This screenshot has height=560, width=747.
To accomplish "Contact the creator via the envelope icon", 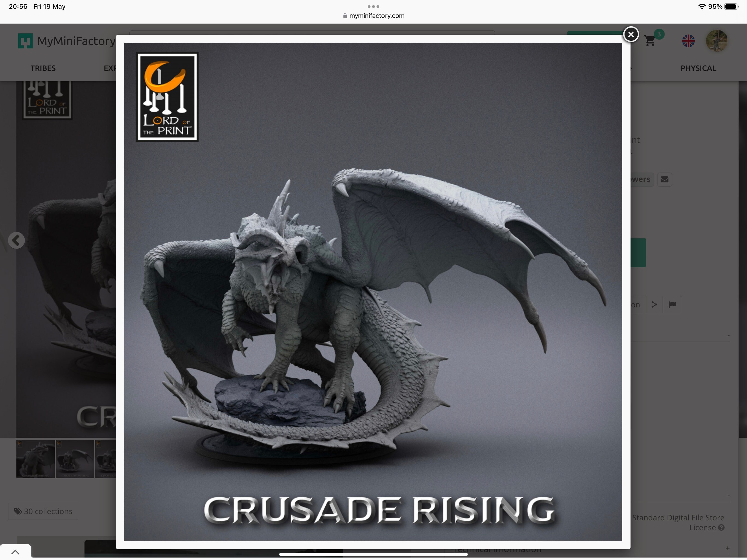I will coord(665,179).
